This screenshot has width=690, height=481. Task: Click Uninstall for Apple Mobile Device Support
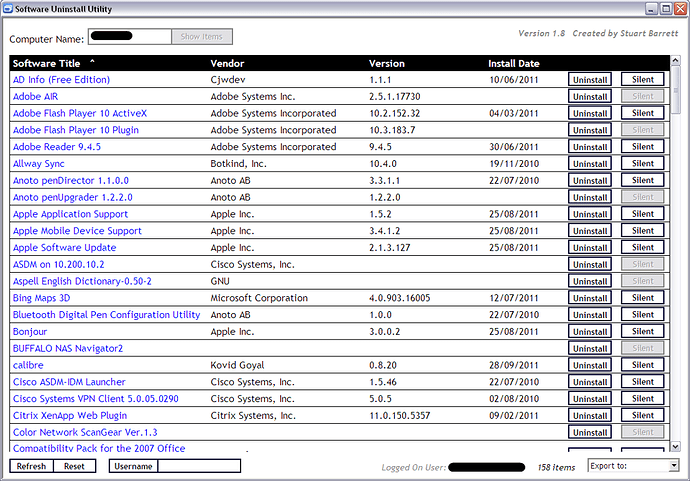click(590, 231)
